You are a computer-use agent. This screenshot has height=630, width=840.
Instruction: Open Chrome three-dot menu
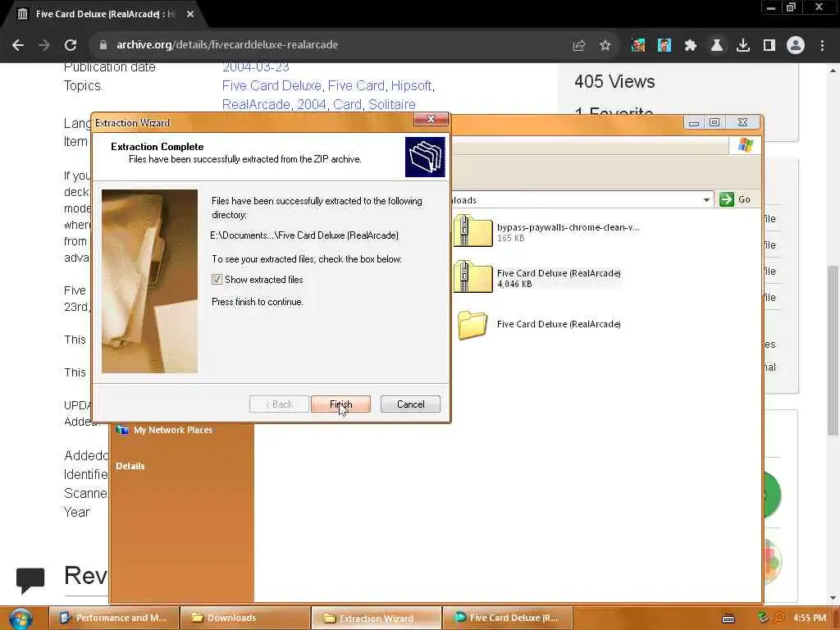tap(822, 46)
